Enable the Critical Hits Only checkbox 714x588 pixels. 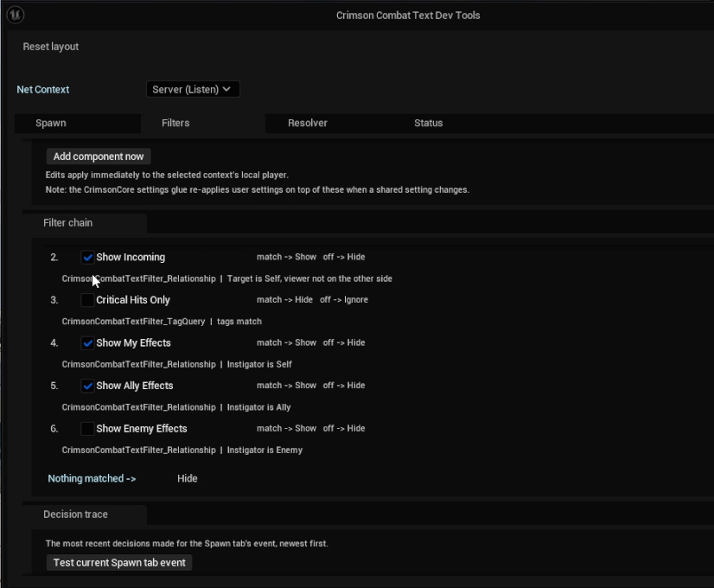click(87, 300)
